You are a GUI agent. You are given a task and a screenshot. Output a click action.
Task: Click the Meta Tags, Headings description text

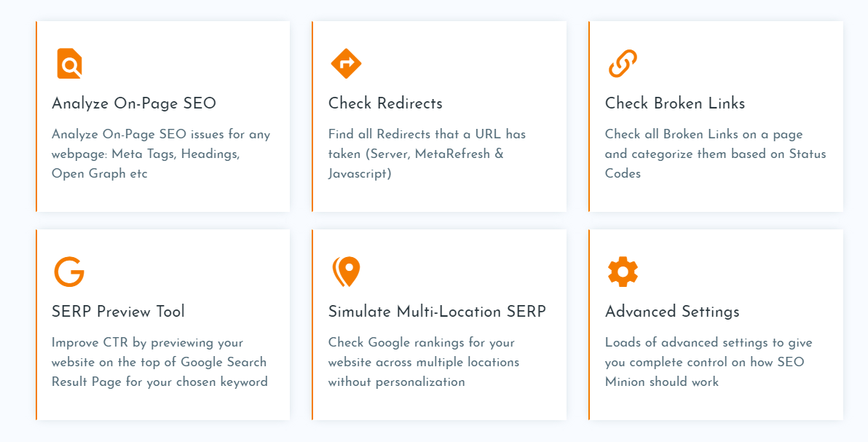tap(161, 154)
